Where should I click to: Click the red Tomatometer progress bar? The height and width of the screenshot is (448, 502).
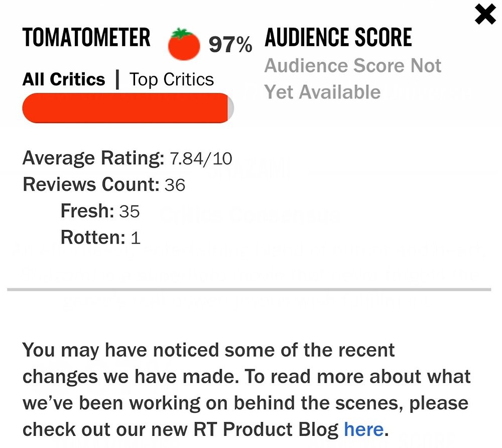(x=128, y=108)
